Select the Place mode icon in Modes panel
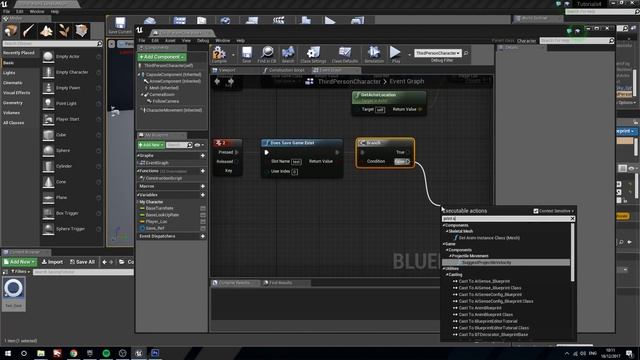This screenshot has width=640, height=360. pos(11,31)
